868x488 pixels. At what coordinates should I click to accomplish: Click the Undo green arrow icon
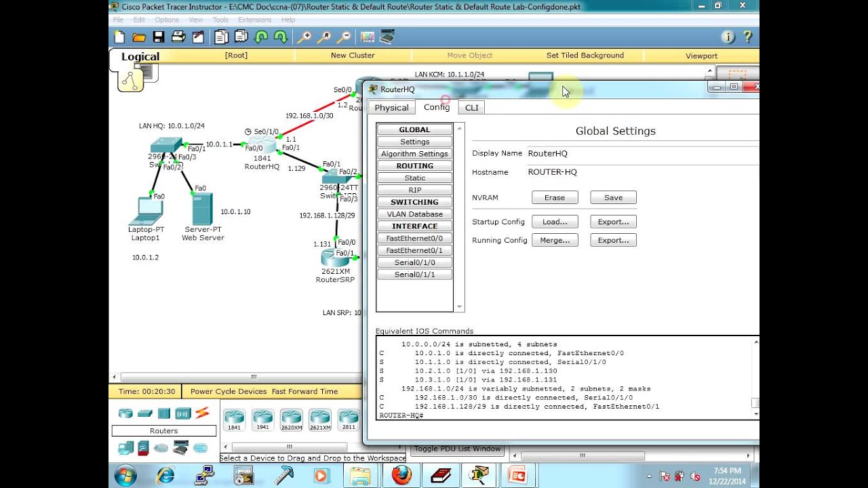tap(260, 37)
